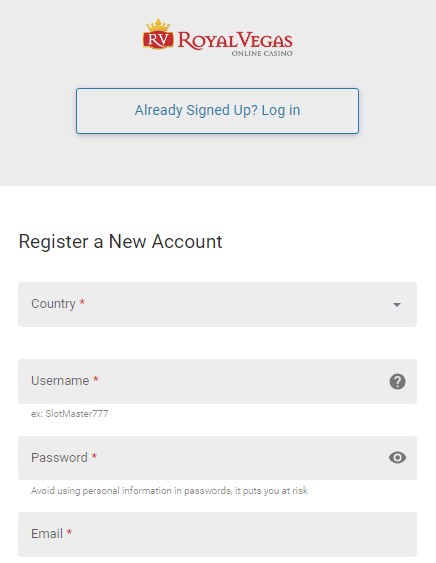Open the Country selection field
This screenshot has width=436, height=563.
pos(217,304)
